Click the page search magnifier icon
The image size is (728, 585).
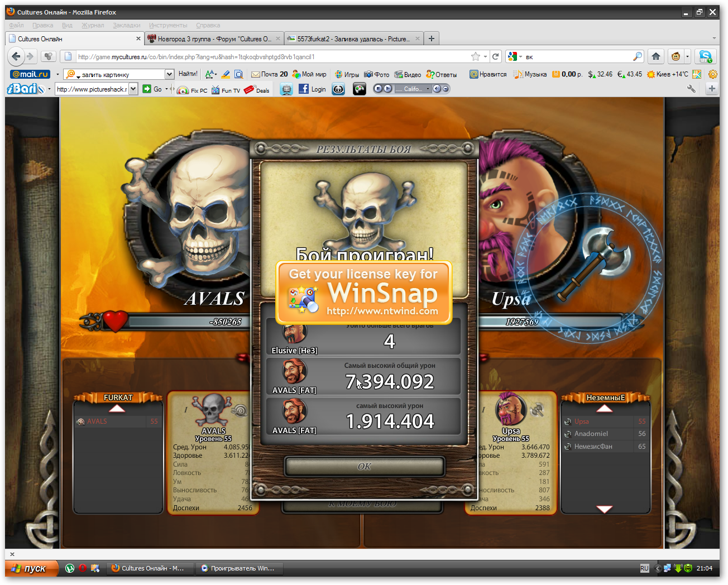pyautogui.click(x=238, y=74)
